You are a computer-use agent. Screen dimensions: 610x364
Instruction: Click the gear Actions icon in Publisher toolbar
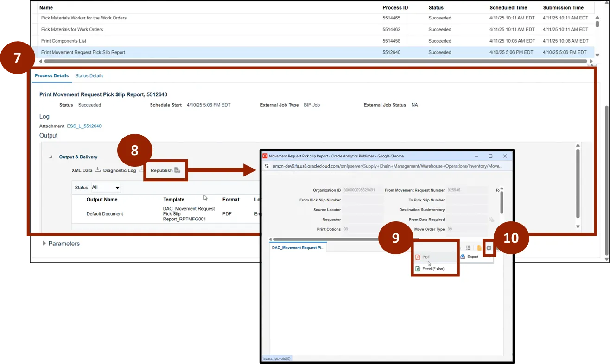click(x=489, y=248)
